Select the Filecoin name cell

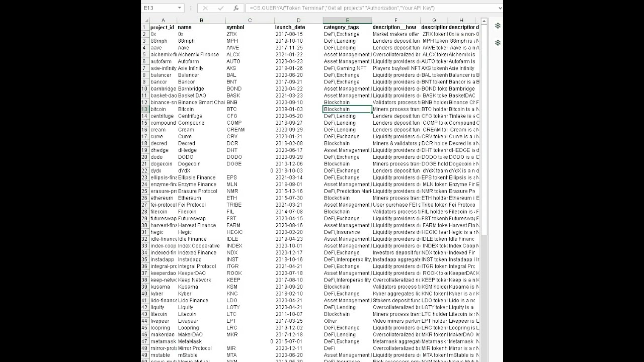click(201, 212)
